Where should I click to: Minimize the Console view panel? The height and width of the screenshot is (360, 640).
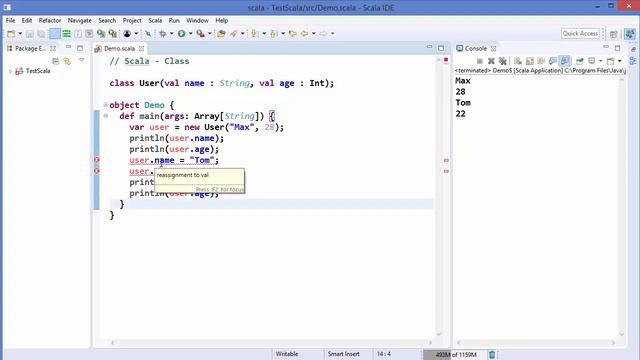click(x=606, y=47)
